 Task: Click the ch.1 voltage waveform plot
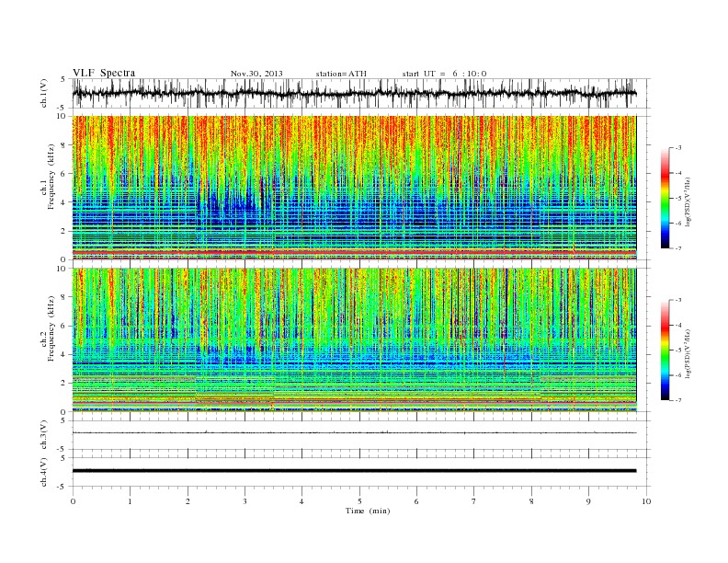tap(361, 93)
